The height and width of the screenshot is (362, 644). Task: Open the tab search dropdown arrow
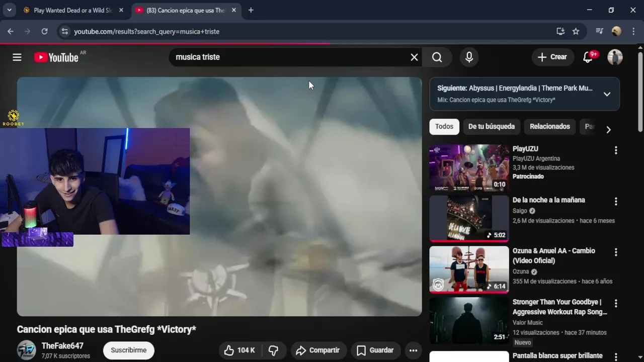tap(9, 10)
